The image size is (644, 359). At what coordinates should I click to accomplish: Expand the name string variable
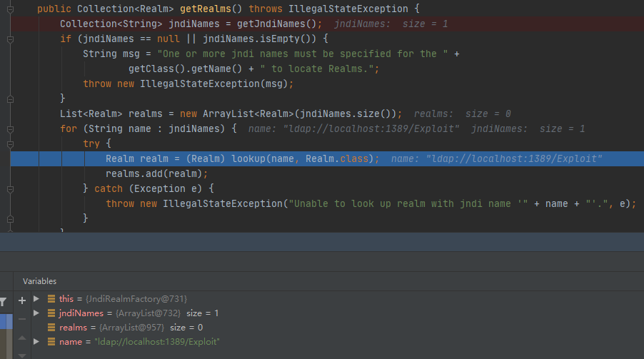tap(37, 342)
